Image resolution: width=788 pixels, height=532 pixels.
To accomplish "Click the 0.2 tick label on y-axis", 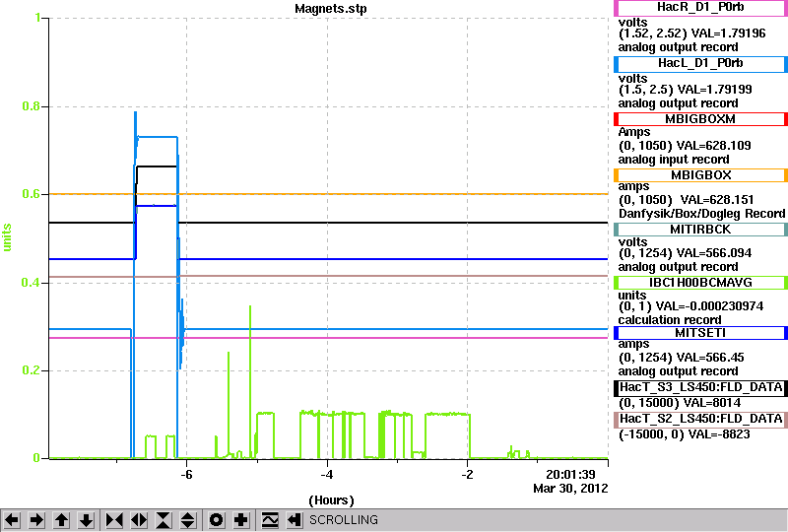I will pos(32,370).
